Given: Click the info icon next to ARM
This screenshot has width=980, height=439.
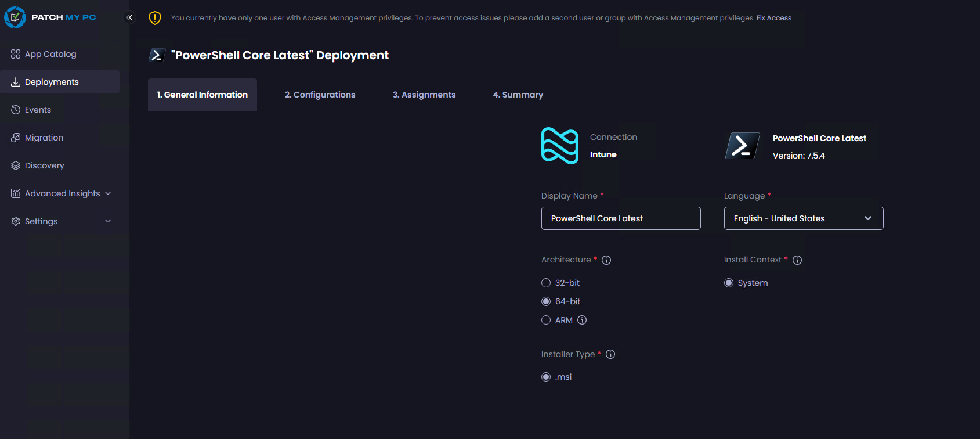Looking at the screenshot, I should coord(582,320).
